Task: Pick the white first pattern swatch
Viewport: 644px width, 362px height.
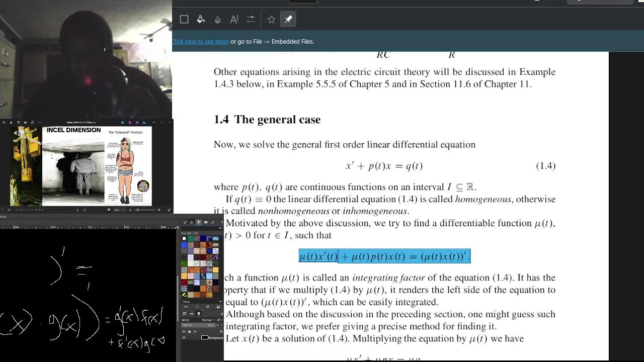Action: tap(184, 238)
